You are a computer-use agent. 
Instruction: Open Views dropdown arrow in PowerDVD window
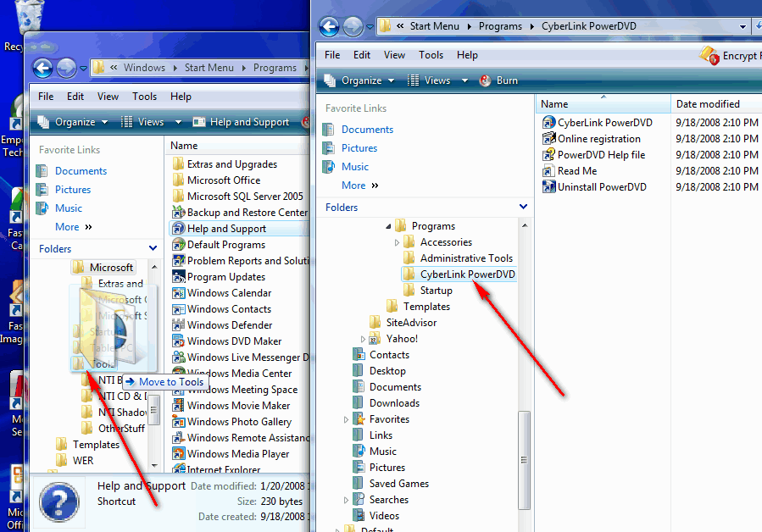(464, 80)
